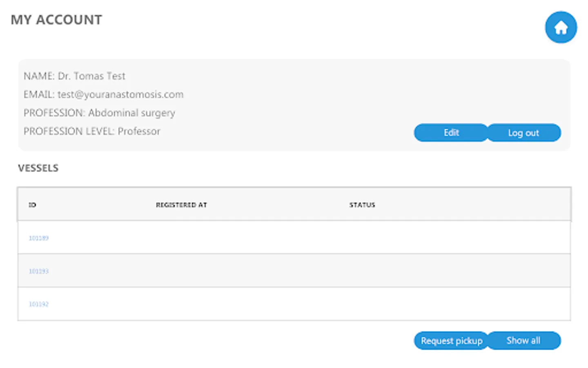Select the MY ACCOUNT page title

pos(56,20)
